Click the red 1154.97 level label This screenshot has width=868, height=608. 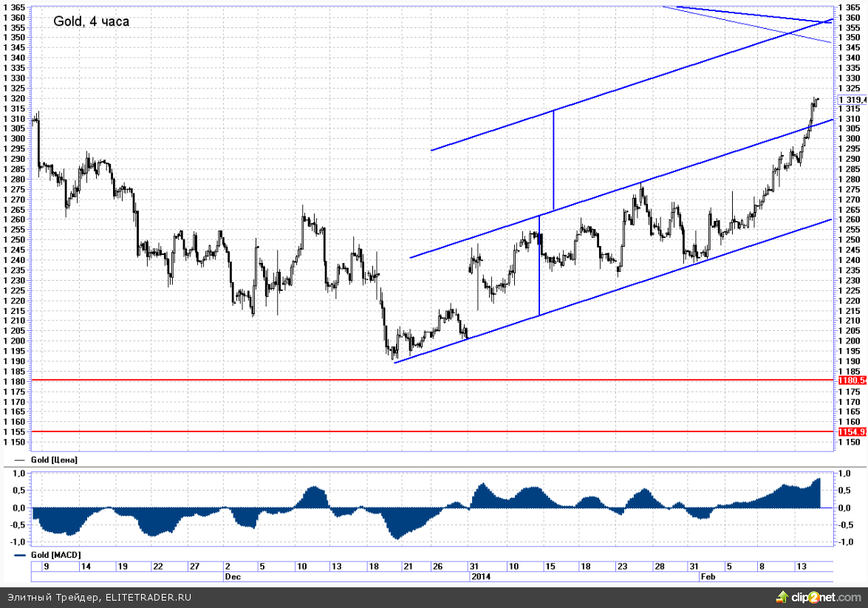852,432
